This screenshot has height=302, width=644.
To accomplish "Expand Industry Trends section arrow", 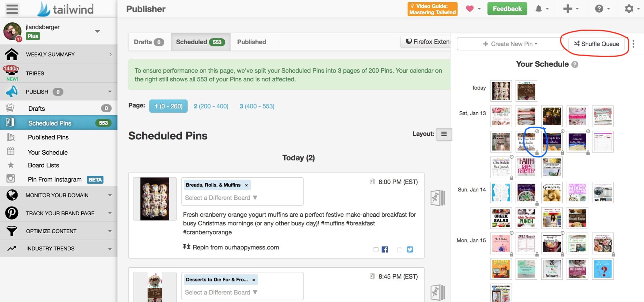I will [110, 249].
